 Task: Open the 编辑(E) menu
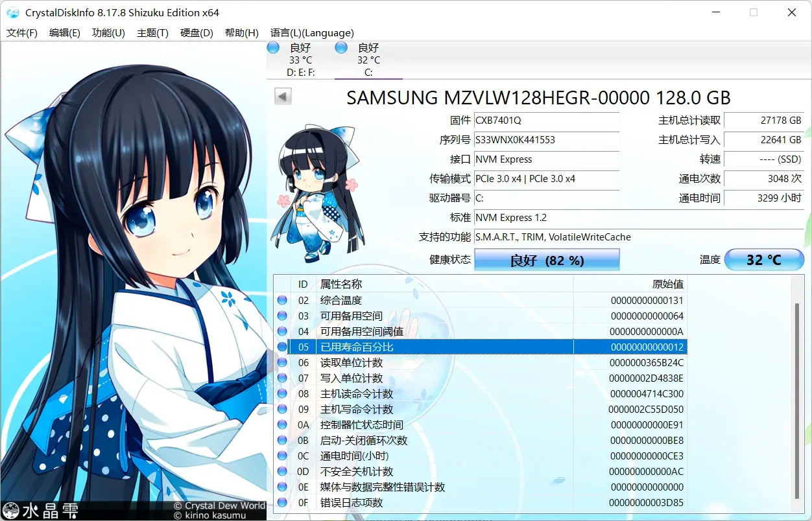65,33
